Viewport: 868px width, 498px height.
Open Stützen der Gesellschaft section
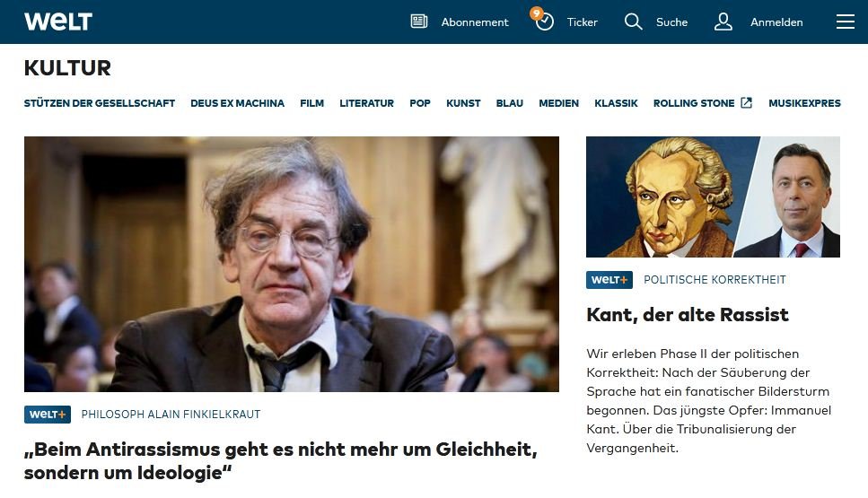[100, 103]
